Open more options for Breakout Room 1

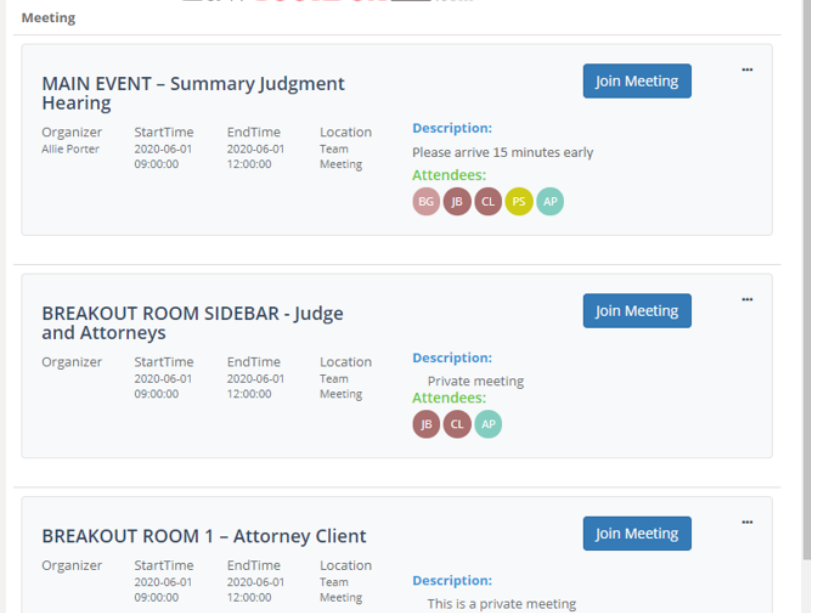click(x=747, y=522)
